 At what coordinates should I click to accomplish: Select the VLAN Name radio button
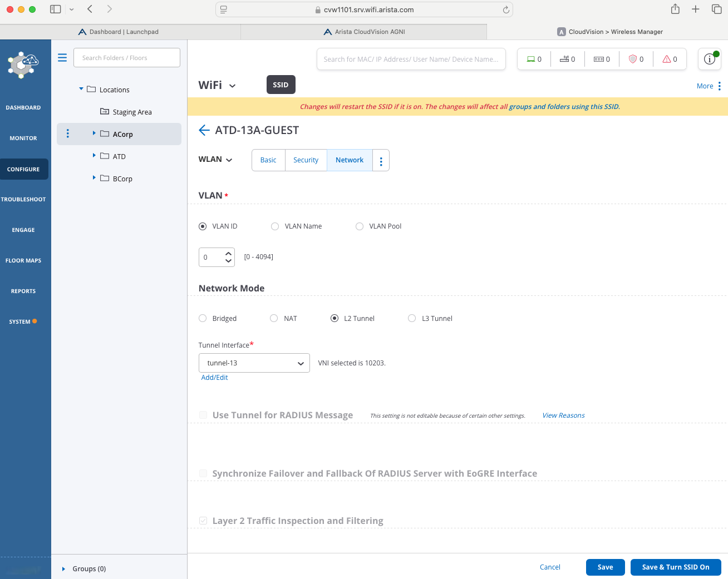tap(275, 226)
